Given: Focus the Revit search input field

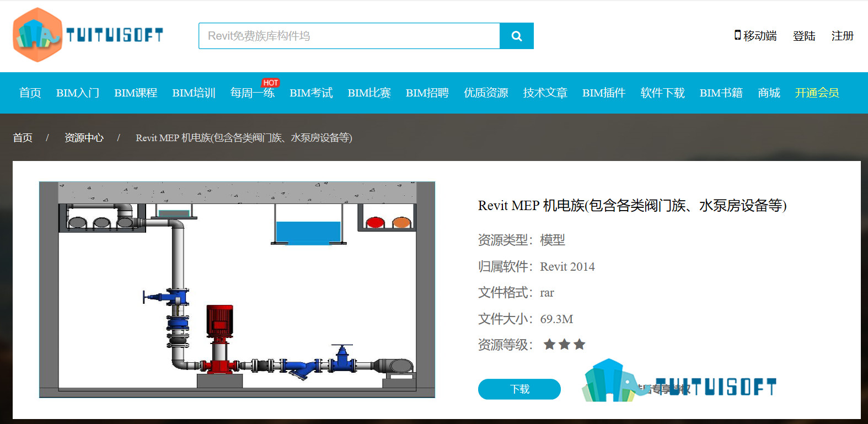Looking at the screenshot, I should pos(349,36).
